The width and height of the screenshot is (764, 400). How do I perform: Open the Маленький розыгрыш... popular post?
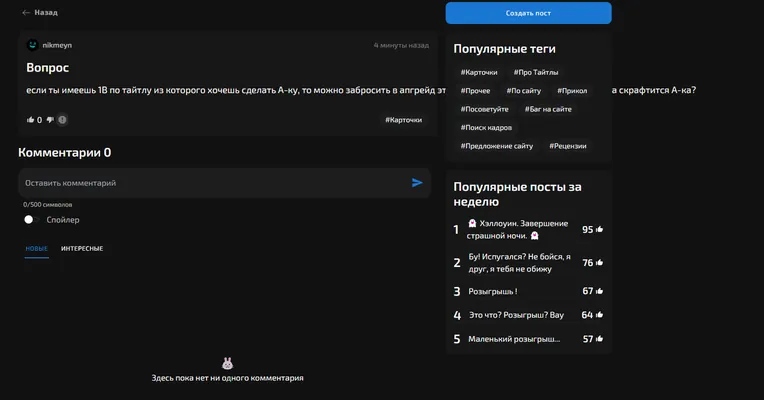pyautogui.click(x=514, y=339)
